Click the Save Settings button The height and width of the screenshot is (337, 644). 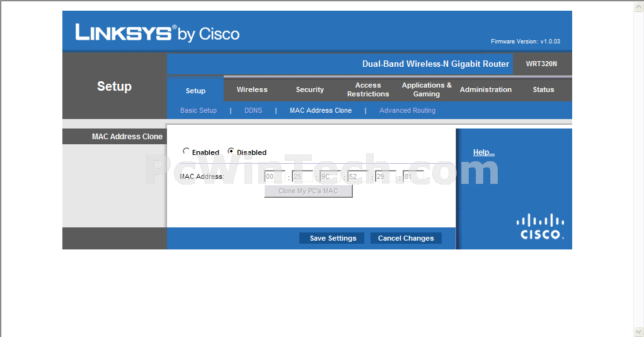pos(331,238)
